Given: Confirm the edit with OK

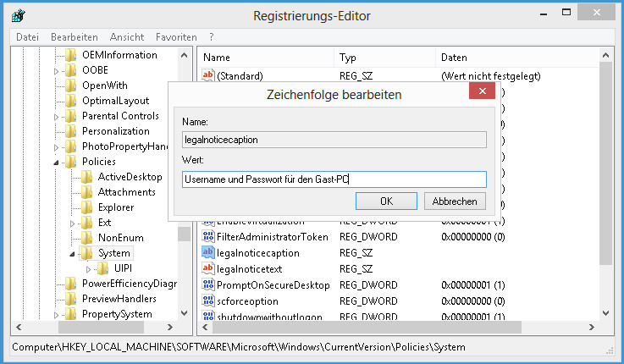Looking at the screenshot, I should pyautogui.click(x=386, y=201).
